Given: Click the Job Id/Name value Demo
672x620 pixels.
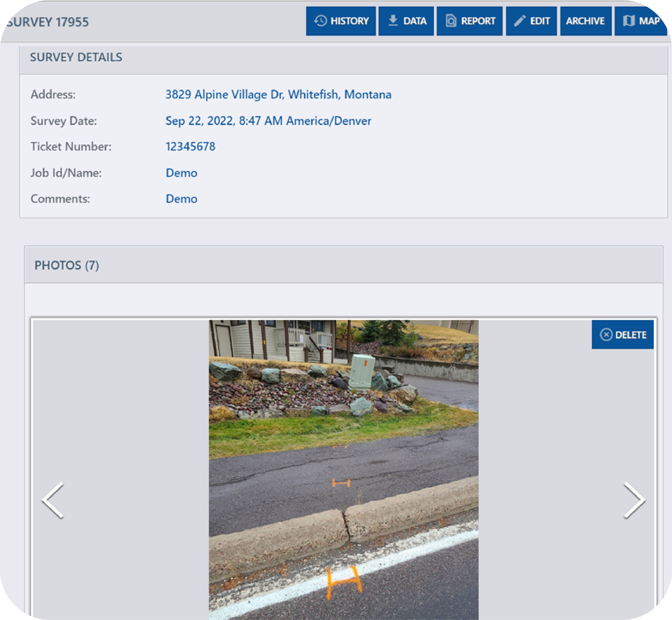Looking at the screenshot, I should pos(181,173).
